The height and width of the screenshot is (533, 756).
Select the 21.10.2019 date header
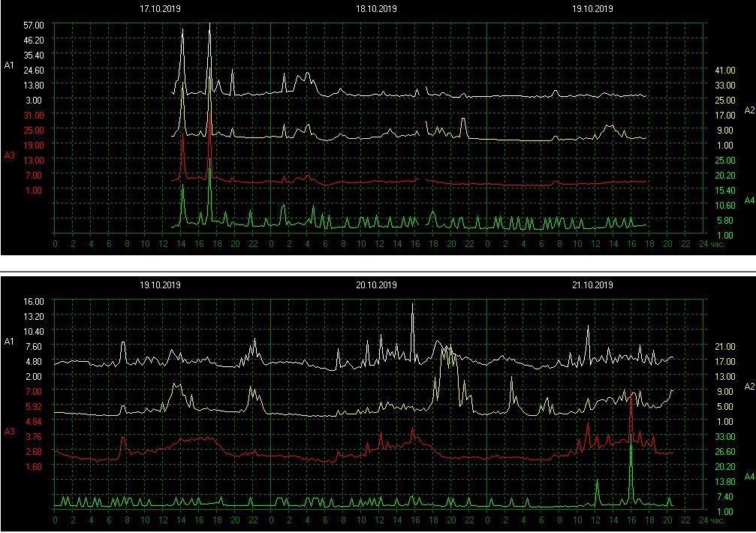click(x=592, y=285)
